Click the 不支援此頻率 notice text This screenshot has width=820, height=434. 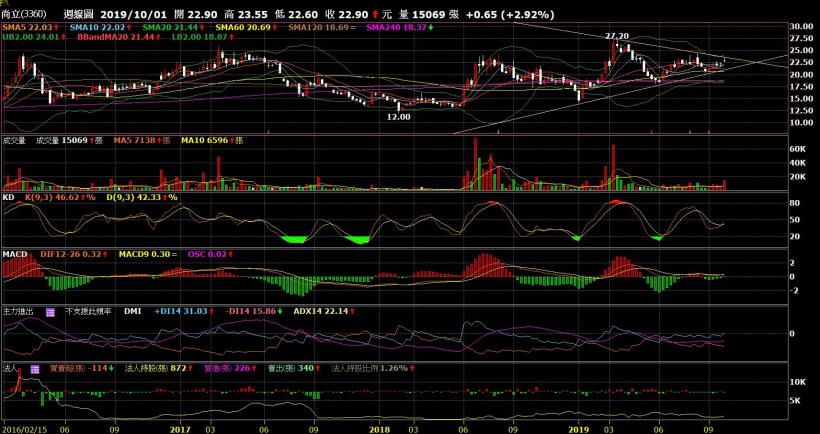coord(88,312)
